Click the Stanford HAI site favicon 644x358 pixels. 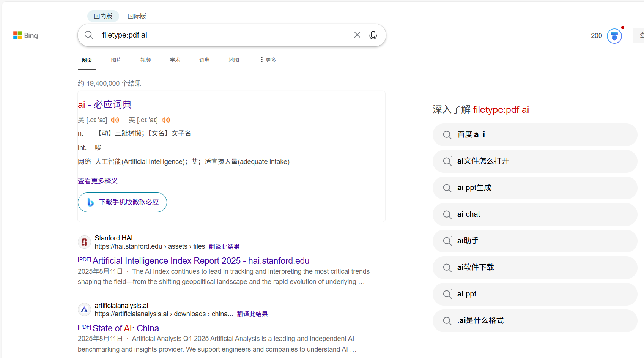click(84, 242)
